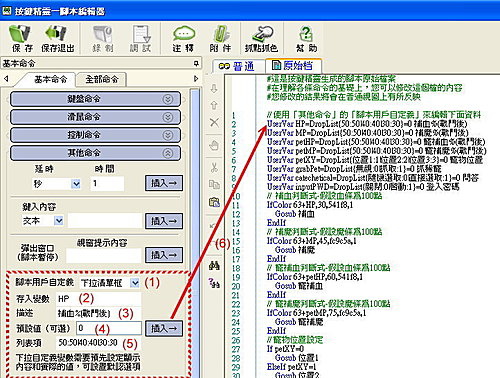Click the scissors cut icon
This screenshot has width=500, height=378.
click(x=214, y=167)
